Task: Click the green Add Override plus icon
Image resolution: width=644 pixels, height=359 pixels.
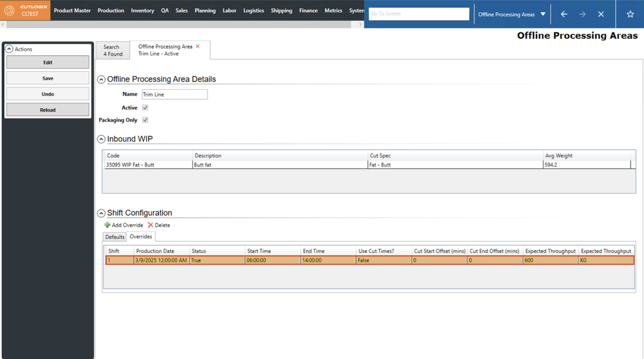Action: [x=107, y=225]
